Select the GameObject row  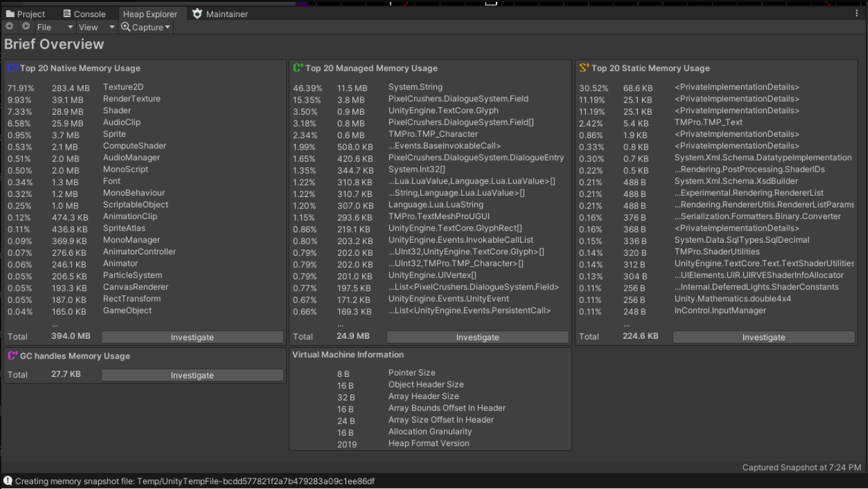pyautogui.click(x=145, y=311)
